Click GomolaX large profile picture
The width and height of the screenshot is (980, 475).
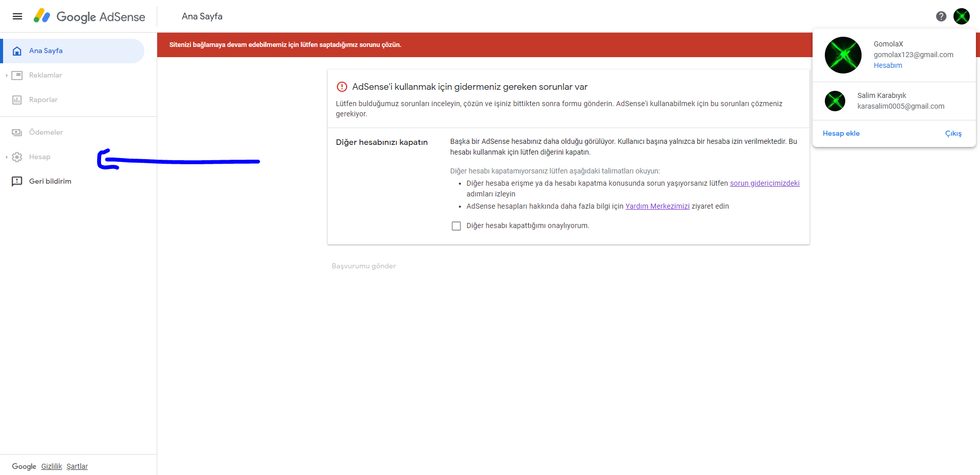point(843,55)
